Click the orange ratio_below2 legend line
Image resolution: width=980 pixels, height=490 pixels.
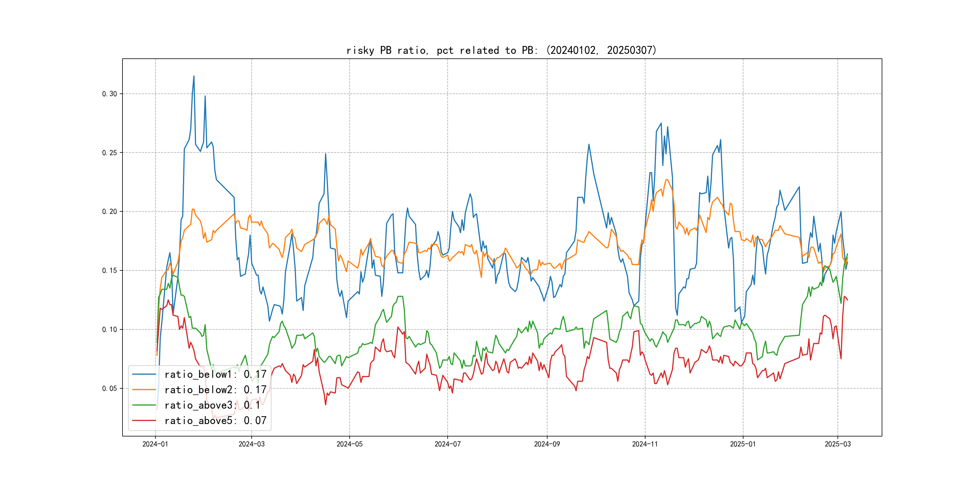144,390
